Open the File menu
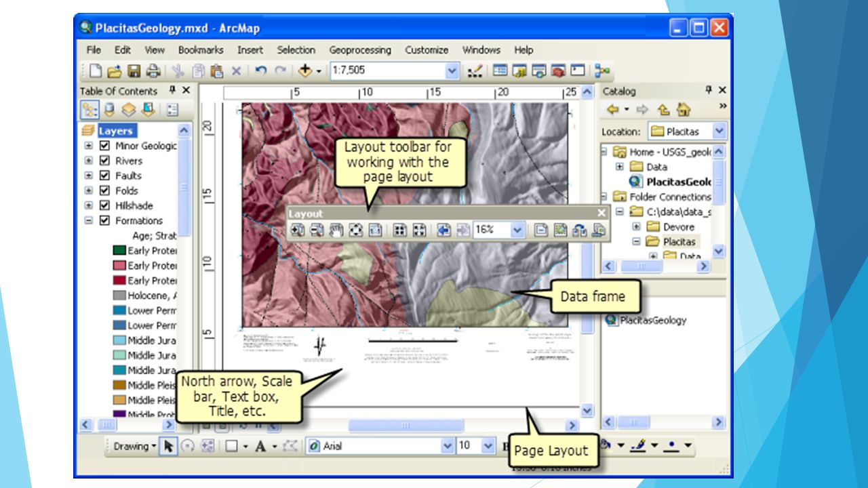The height and width of the screenshot is (488, 868). click(94, 50)
